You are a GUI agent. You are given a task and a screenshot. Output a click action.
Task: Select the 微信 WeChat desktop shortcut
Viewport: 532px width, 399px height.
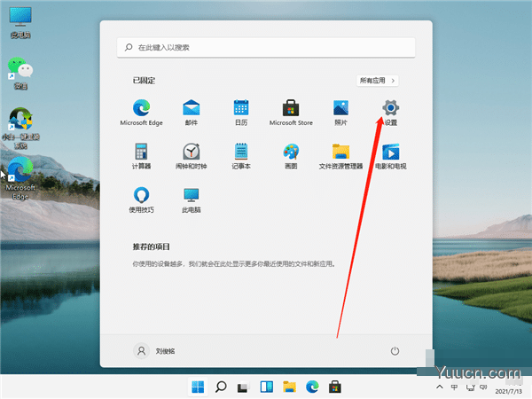click(x=20, y=74)
